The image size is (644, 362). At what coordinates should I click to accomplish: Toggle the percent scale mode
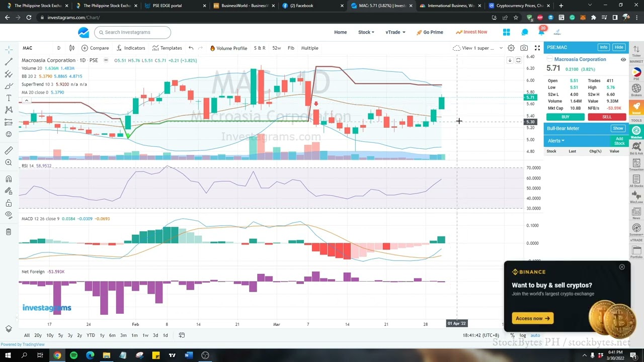click(512, 335)
